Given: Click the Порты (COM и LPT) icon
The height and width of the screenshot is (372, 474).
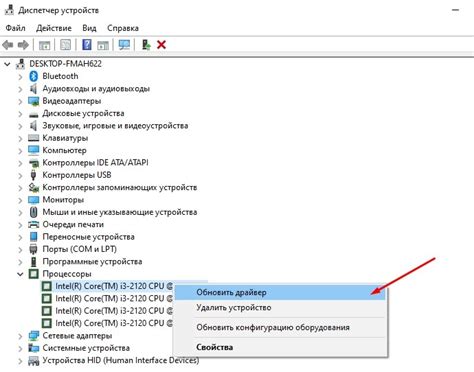Looking at the screenshot, I should (x=33, y=249).
